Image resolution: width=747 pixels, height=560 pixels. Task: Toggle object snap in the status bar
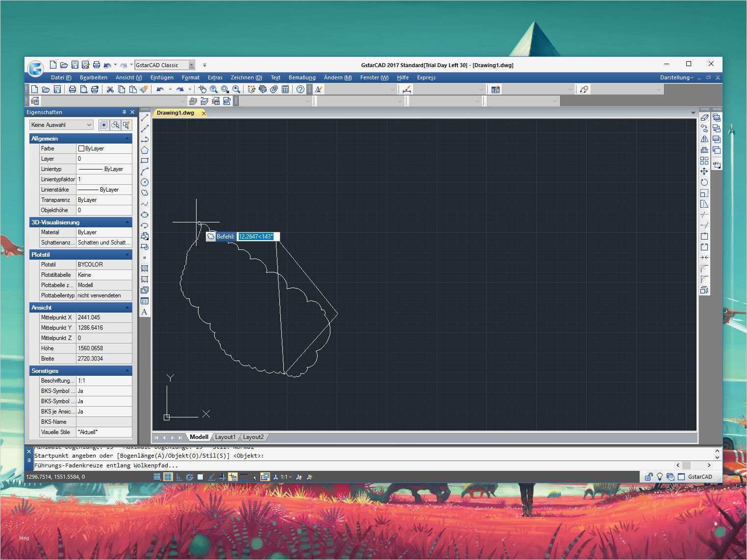tap(199, 477)
